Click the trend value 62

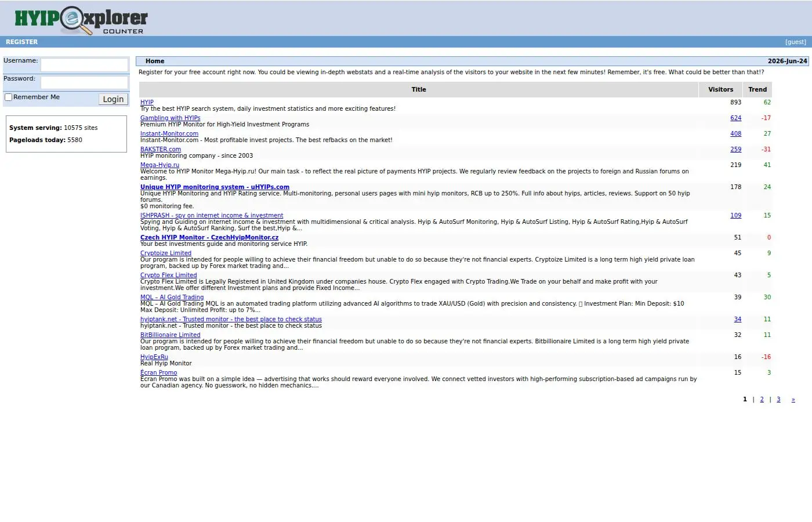[767, 102]
